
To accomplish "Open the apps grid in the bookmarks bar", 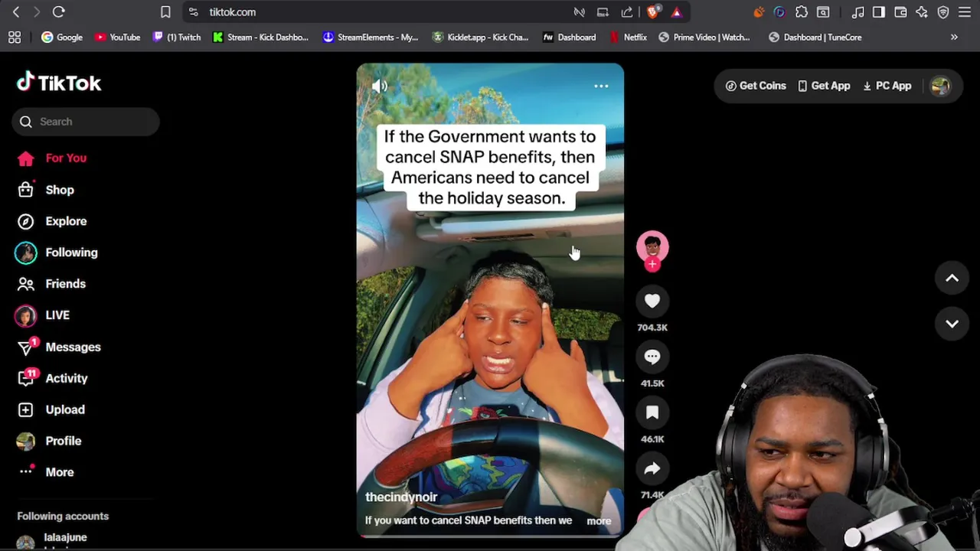I will point(15,37).
